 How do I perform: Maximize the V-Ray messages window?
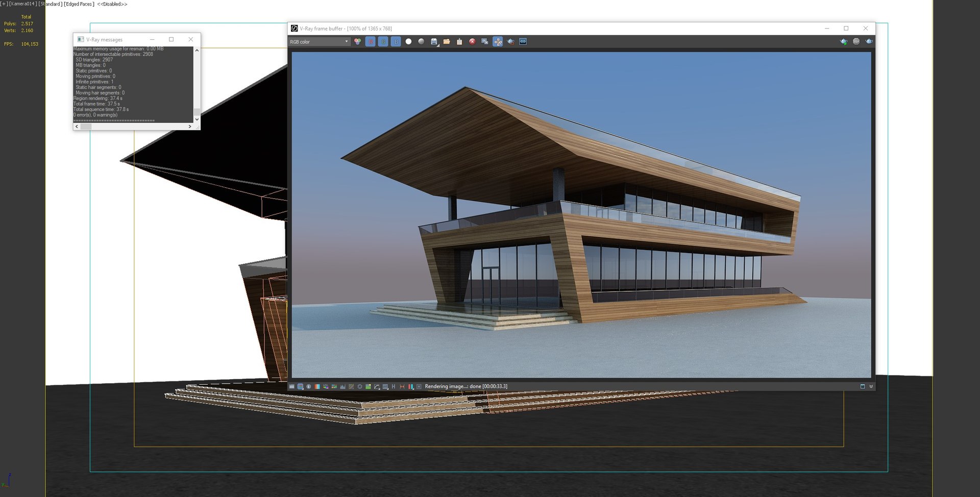[171, 39]
